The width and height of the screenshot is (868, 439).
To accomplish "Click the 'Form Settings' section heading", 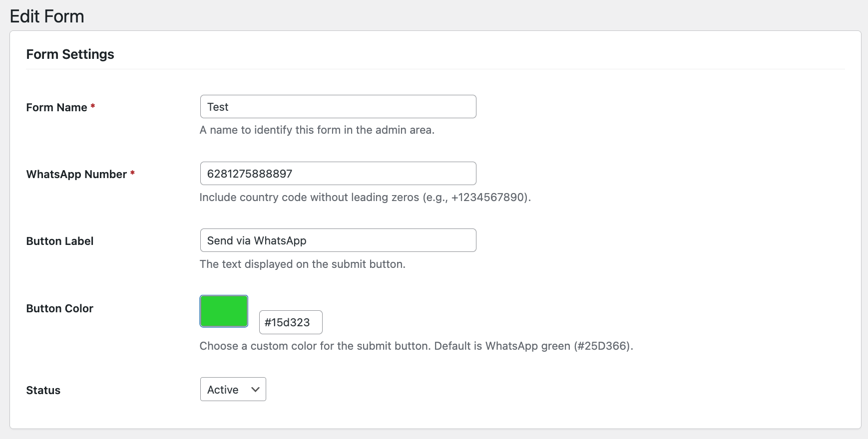I will pos(70,54).
